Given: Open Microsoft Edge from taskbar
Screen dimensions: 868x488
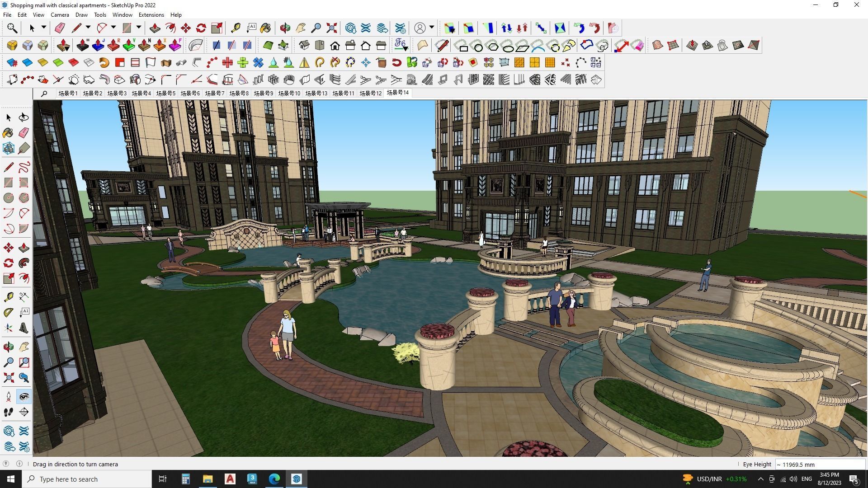Looking at the screenshot, I should [x=274, y=479].
